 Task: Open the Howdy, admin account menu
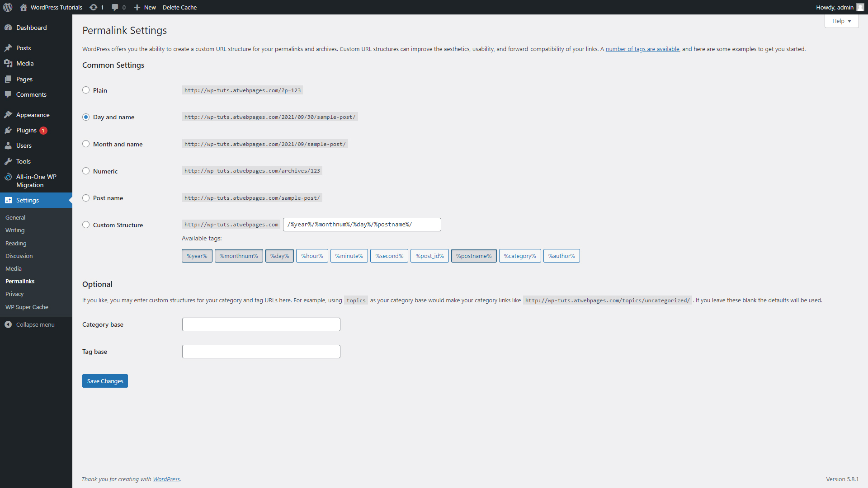(x=840, y=7)
